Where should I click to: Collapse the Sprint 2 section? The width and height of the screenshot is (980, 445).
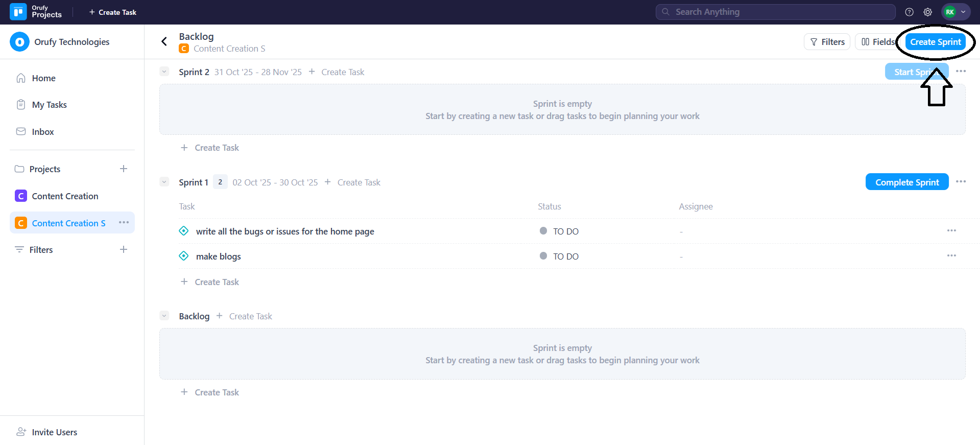pyautogui.click(x=164, y=72)
